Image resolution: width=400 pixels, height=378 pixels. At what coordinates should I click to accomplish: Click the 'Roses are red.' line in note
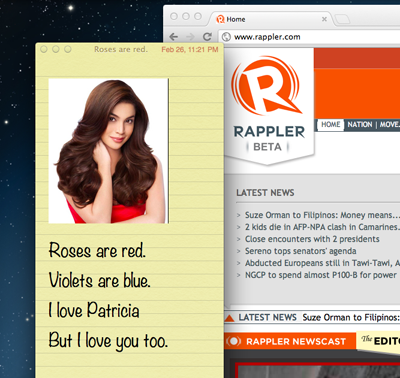click(x=97, y=250)
